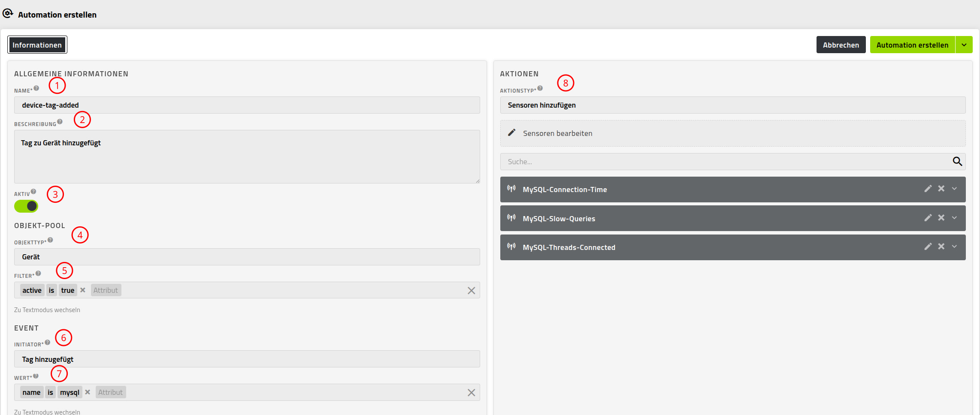The image size is (980, 415).
Task: Click Attribut placeholder in FILTER field
Action: [x=106, y=290]
